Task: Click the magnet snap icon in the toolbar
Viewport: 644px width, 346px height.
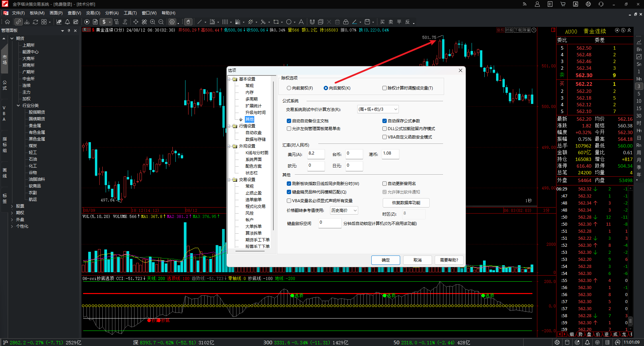Action: click(x=312, y=22)
